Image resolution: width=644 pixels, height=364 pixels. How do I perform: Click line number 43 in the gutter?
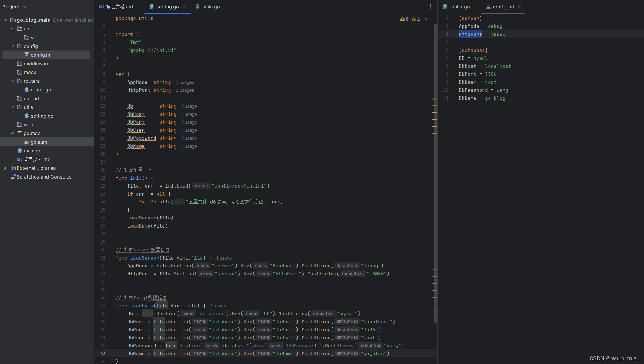click(103, 354)
